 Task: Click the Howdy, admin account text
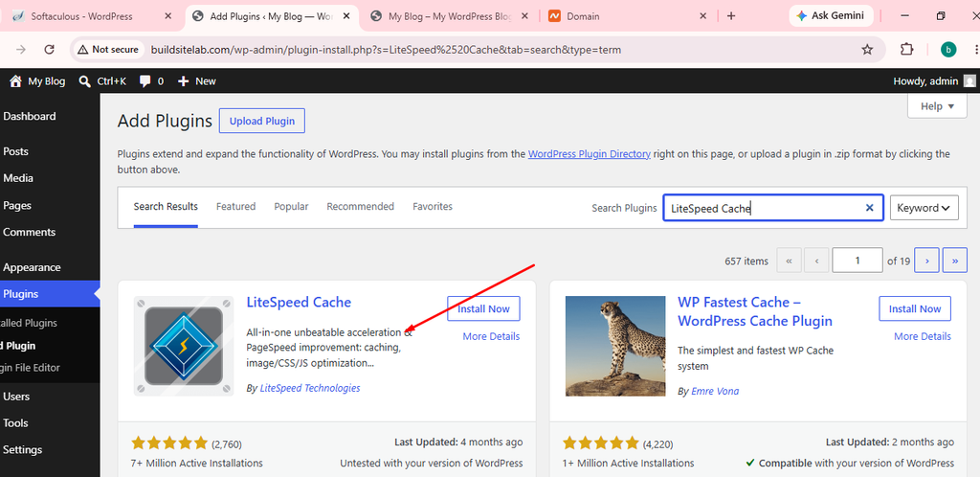(x=925, y=81)
